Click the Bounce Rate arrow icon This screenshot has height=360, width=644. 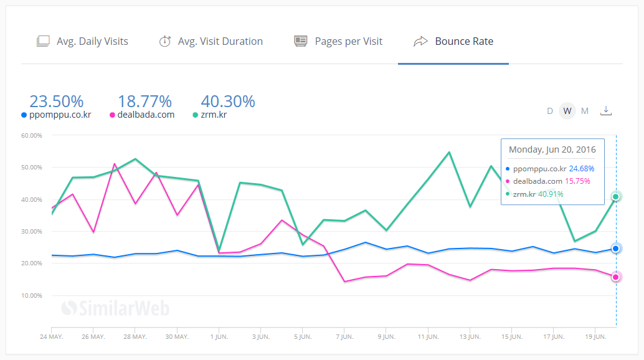(421, 42)
